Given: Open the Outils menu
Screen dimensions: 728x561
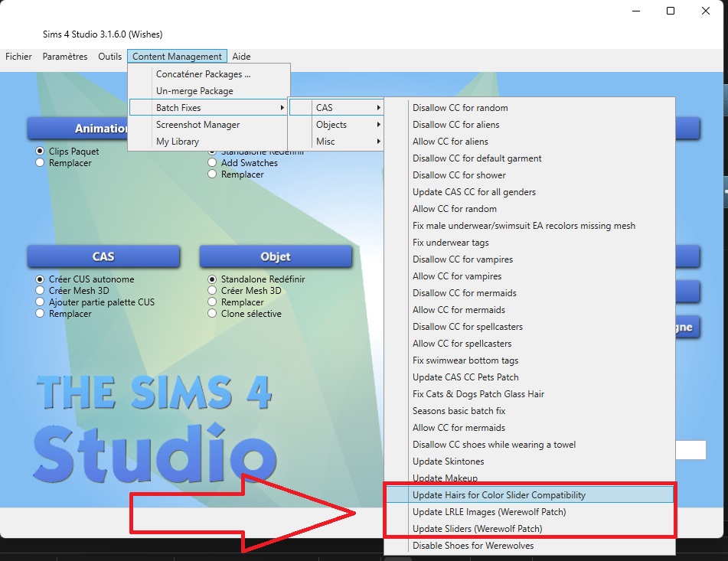Looking at the screenshot, I should 109,56.
